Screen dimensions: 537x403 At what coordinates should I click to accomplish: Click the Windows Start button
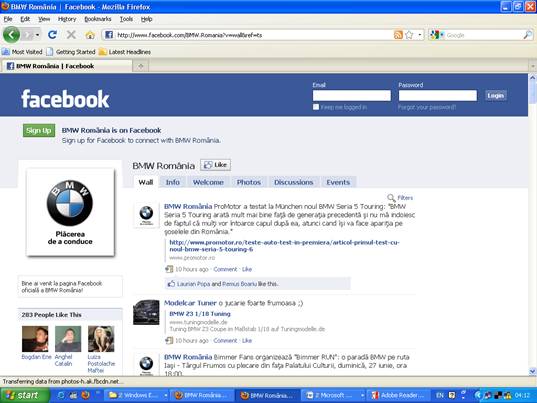click(x=25, y=395)
